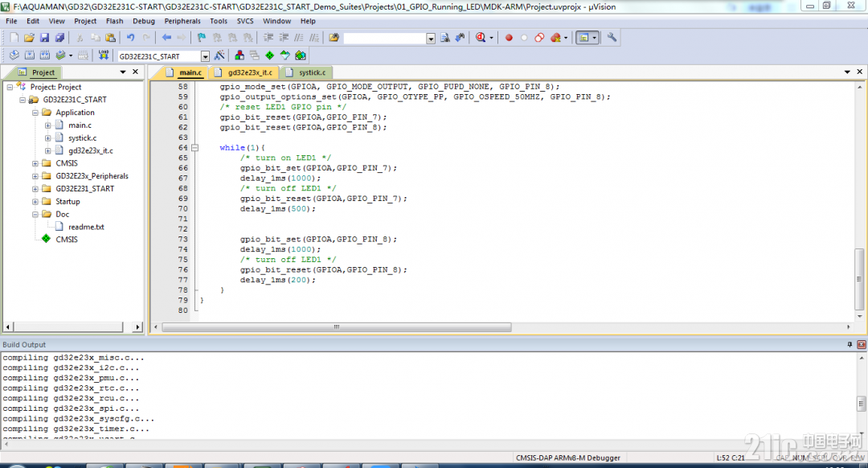The image size is (868, 468).
Task: Close the Project panel
Action: pyautogui.click(x=136, y=72)
